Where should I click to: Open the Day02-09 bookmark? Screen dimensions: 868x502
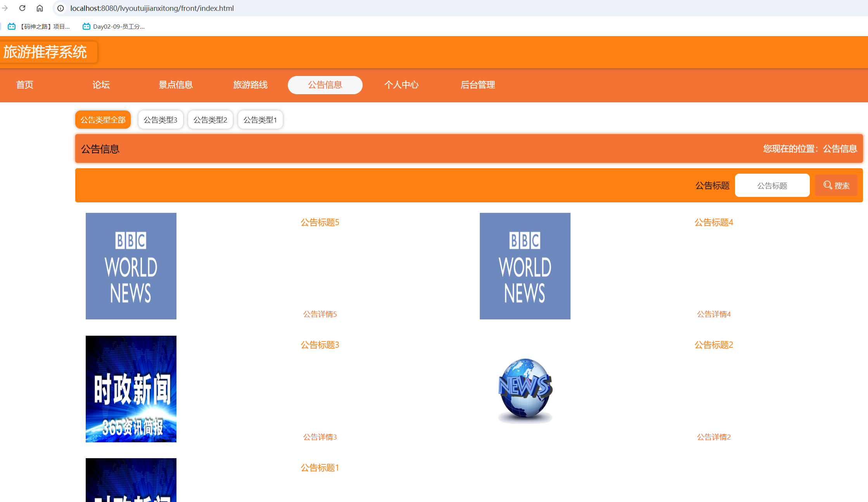114,26
